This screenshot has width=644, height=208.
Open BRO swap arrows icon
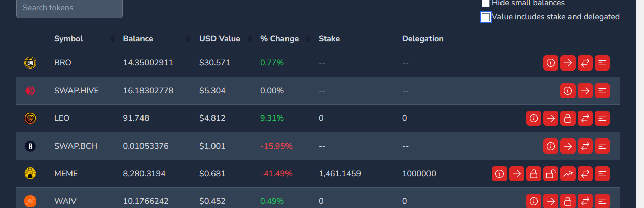pos(585,63)
